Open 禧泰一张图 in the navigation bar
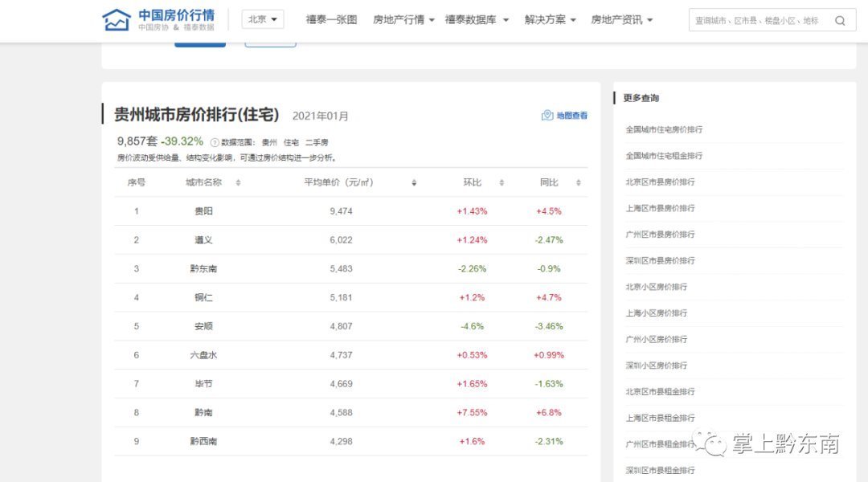 [x=331, y=20]
